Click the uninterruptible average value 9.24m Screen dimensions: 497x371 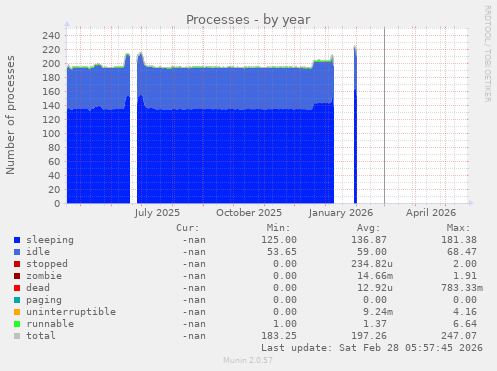(378, 312)
